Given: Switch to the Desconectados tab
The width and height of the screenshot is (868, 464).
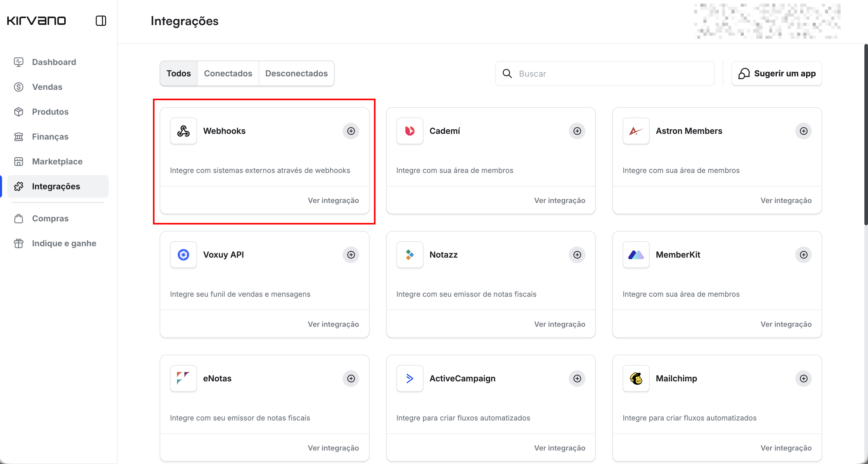Looking at the screenshot, I should 296,73.
